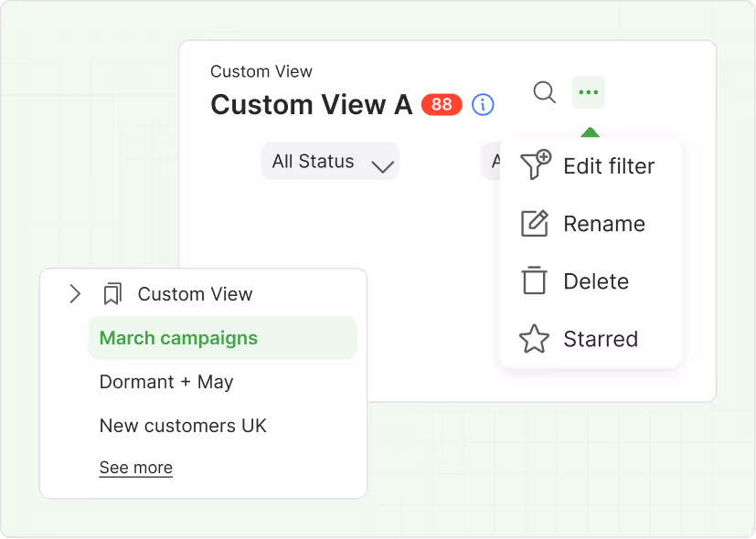This screenshot has width=756, height=539.
Task: Click the bookmark icon beside Custom View
Action: (x=112, y=294)
